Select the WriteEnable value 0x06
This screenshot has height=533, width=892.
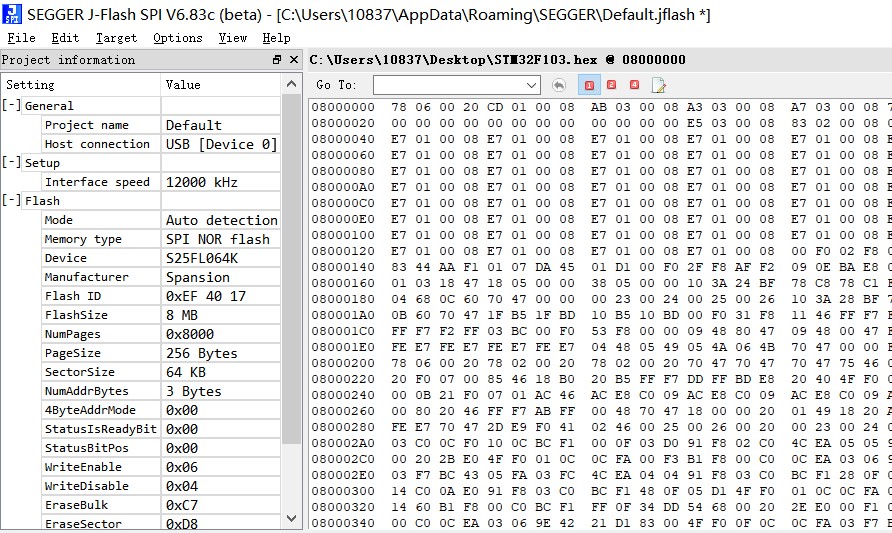[181, 467]
